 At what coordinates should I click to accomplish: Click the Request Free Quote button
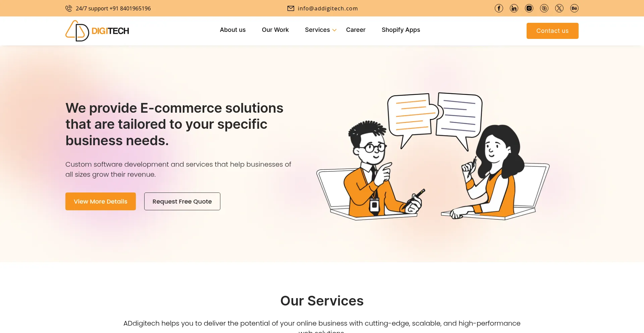point(182,202)
